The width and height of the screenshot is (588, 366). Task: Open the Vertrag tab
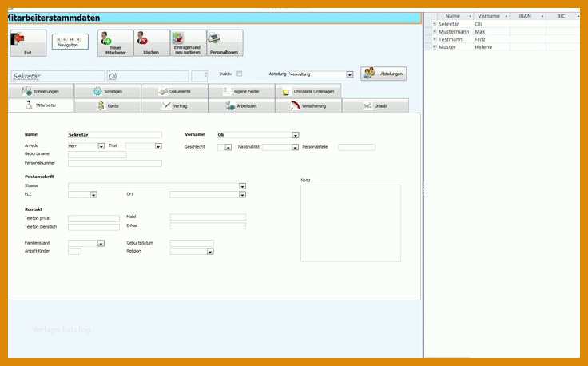pyautogui.click(x=174, y=106)
